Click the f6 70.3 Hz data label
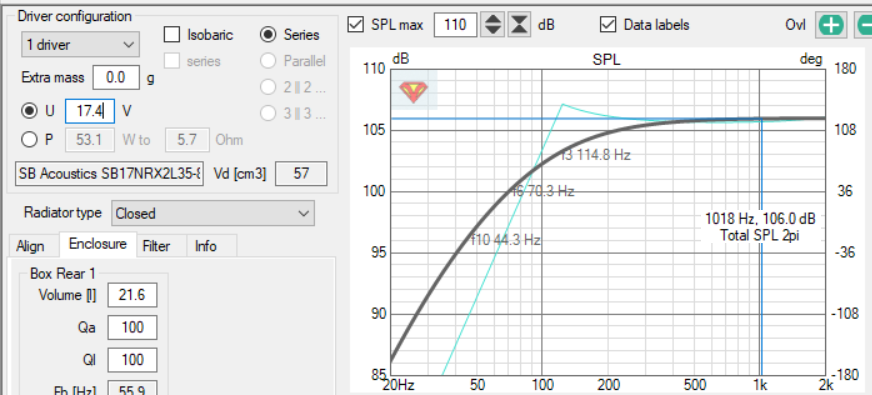Viewport: 872px width, 395px height. pyautogui.click(x=542, y=191)
